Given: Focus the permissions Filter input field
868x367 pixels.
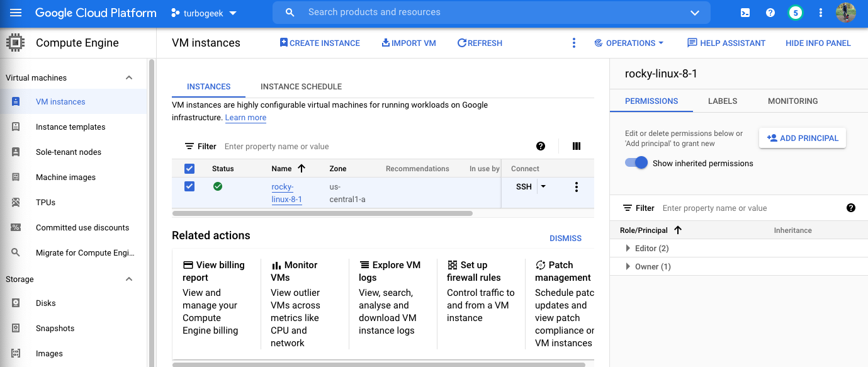Looking at the screenshot, I should tap(749, 208).
